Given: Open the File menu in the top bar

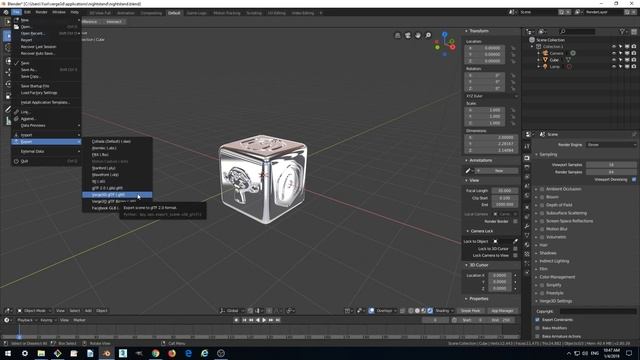Looking at the screenshot, I should (16, 12).
